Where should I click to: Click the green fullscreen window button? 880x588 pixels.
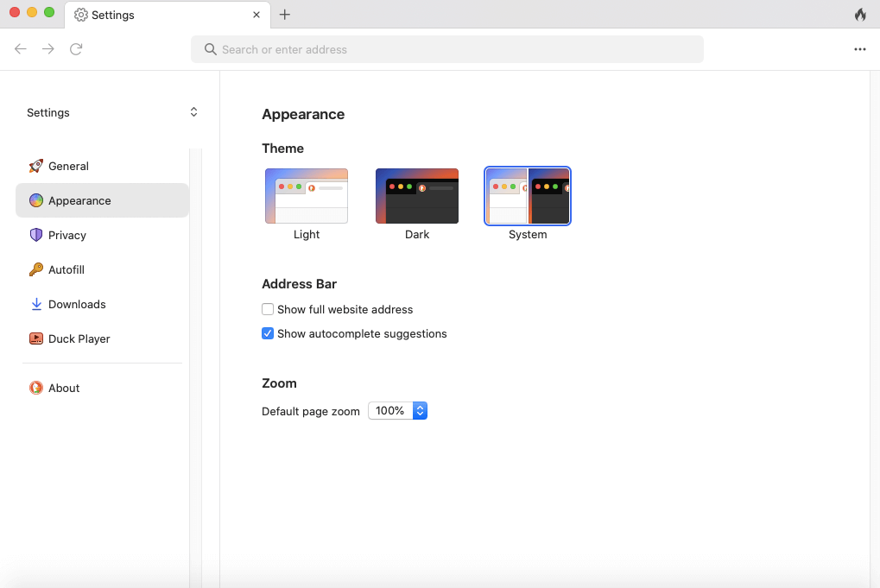tap(49, 12)
